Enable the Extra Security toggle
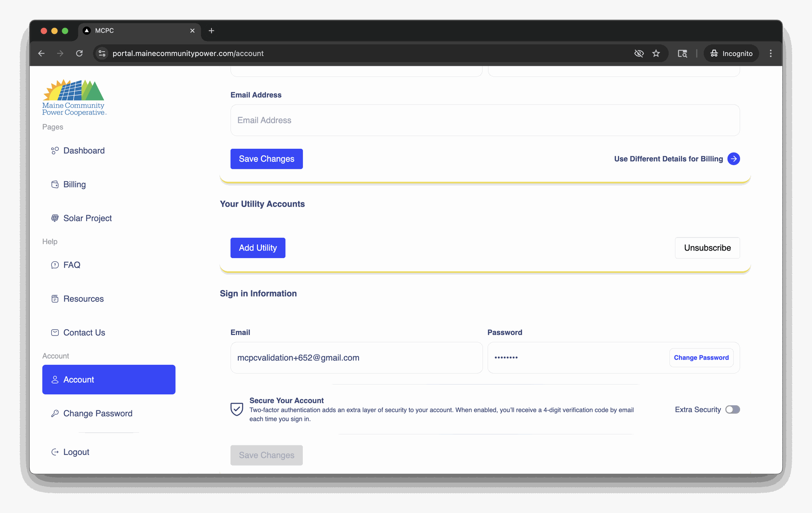 [x=732, y=409]
